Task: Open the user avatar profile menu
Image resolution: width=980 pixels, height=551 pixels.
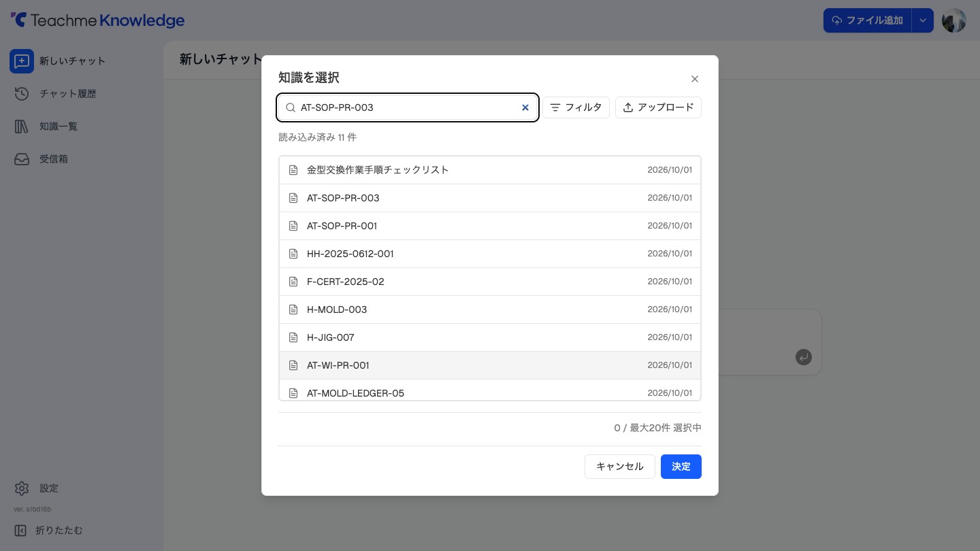Action: (x=954, y=20)
